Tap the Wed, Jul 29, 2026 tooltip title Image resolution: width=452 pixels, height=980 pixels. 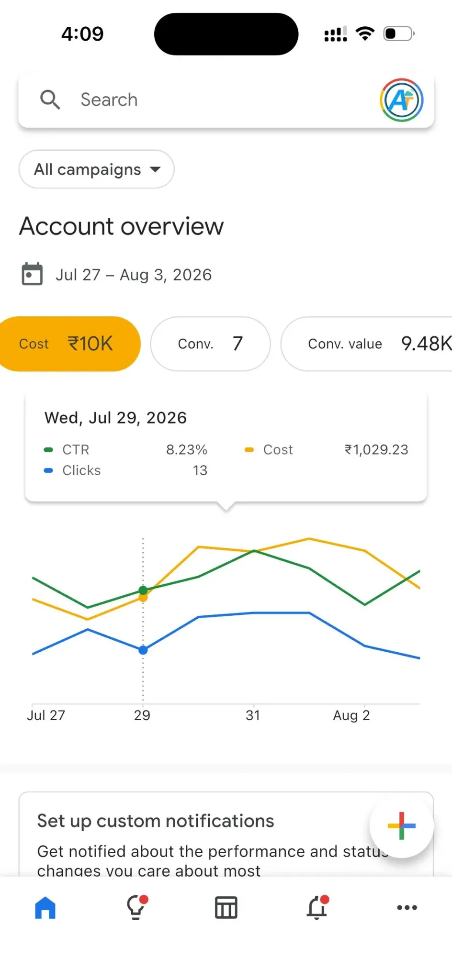pos(115,418)
